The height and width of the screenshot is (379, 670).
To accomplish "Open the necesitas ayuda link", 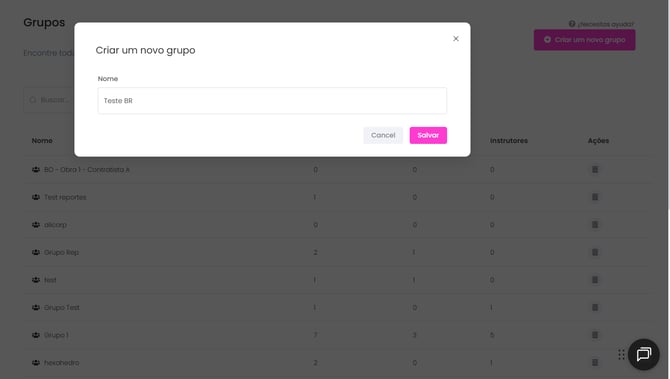I will point(605,24).
